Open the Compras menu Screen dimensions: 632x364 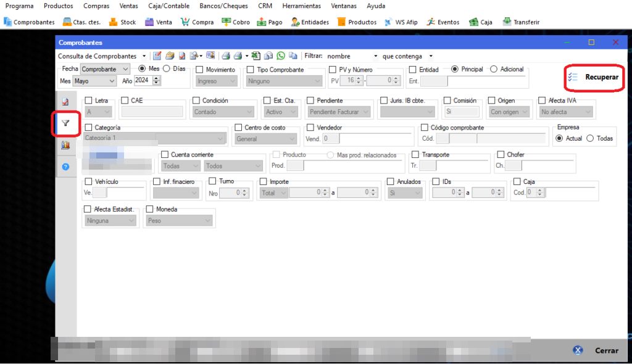[96, 6]
